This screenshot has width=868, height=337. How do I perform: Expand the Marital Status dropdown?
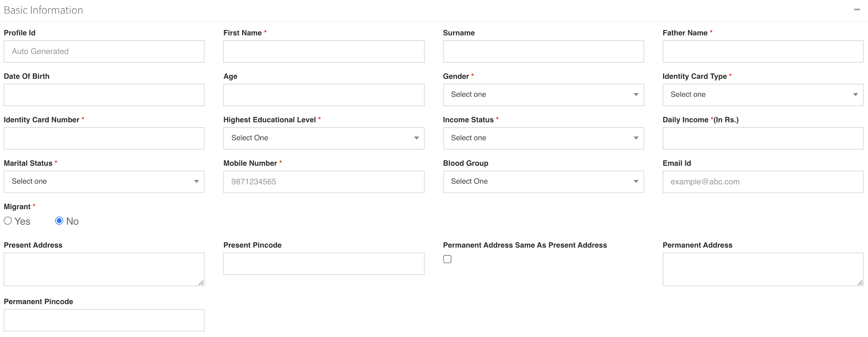104,182
